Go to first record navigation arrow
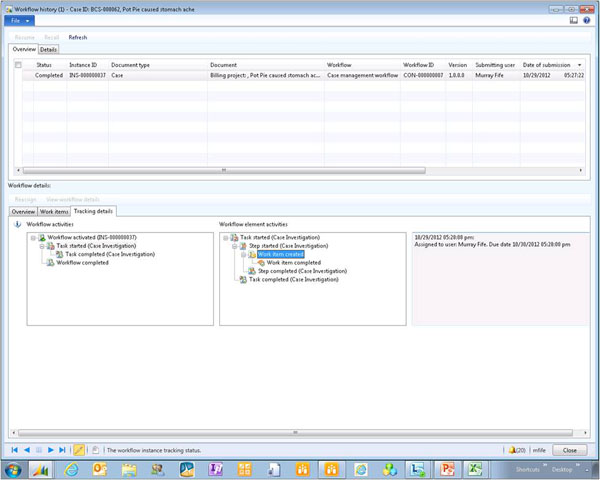600x480 pixels. [x=15, y=451]
